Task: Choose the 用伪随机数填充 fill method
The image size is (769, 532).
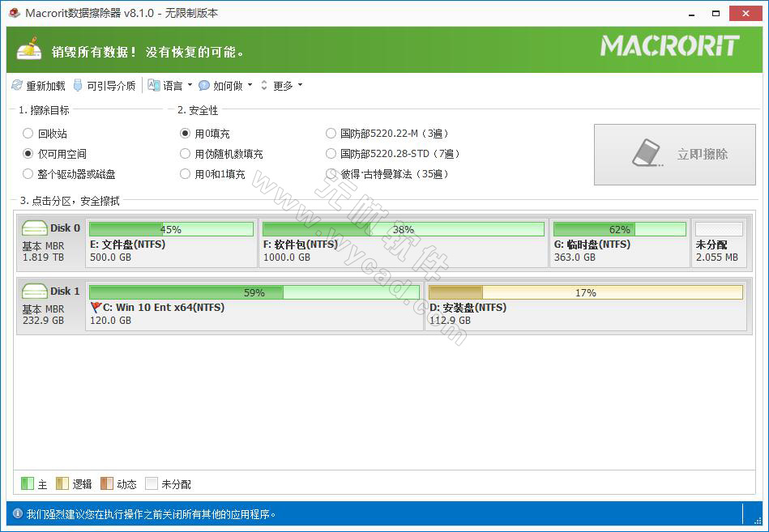Action: 185,154
